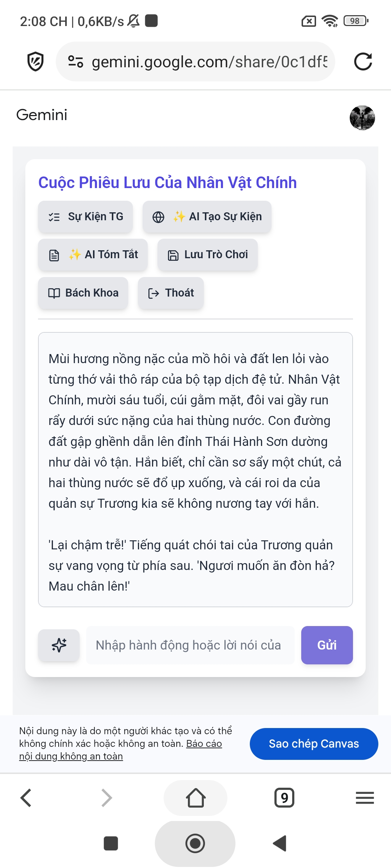This screenshot has height=868, width=391.
Task: Open the Bách Khoa encyclopedia
Action: pyautogui.click(x=83, y=293)
